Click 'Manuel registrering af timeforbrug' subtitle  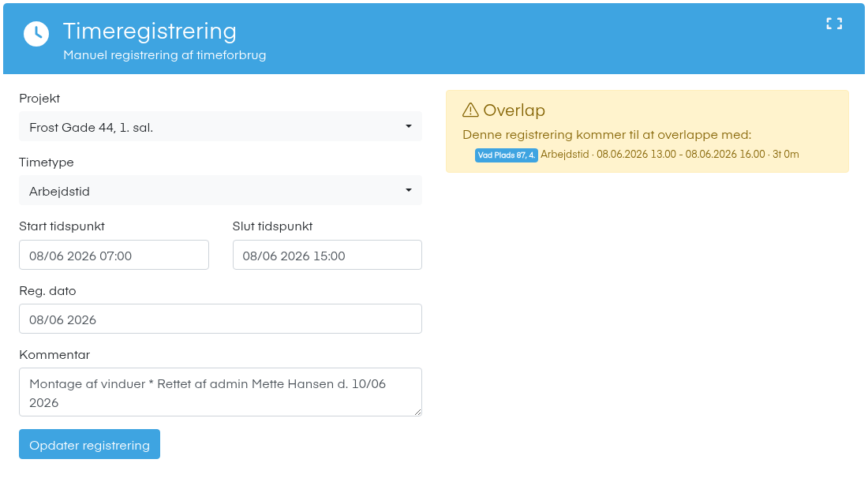click(164, 55)
